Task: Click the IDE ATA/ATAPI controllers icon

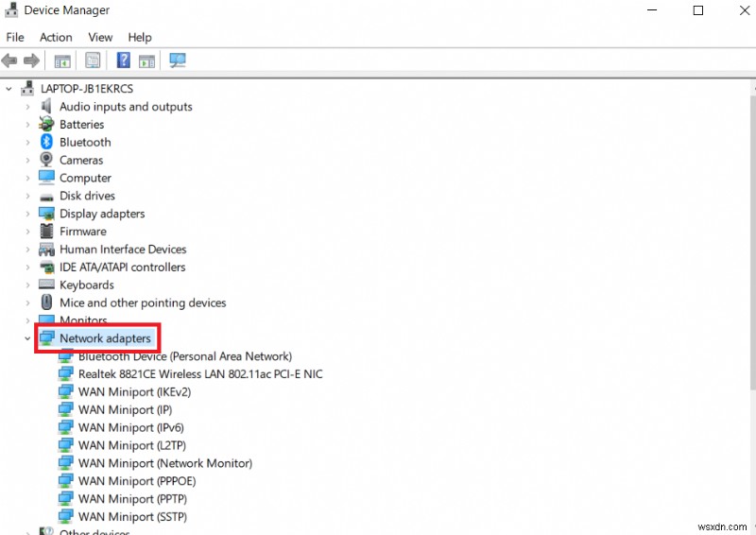Action: coord(46,267)
